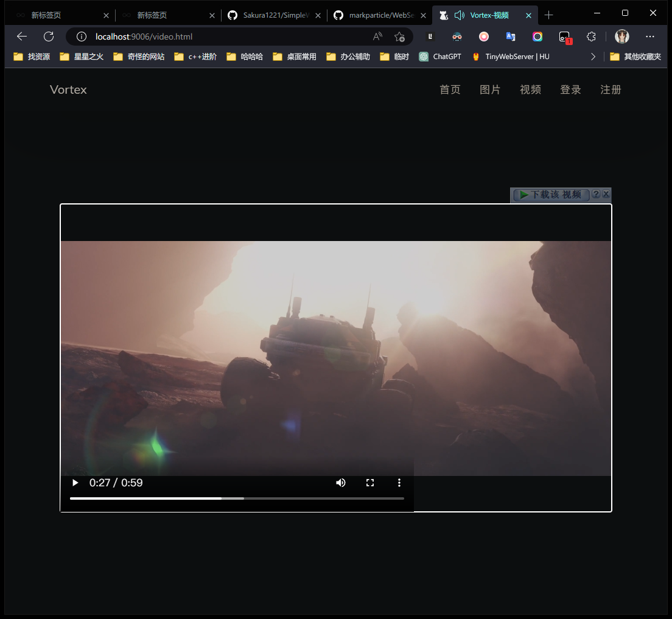Open video more options menu
Screen dimensions: 672x619
pos(399,483)
